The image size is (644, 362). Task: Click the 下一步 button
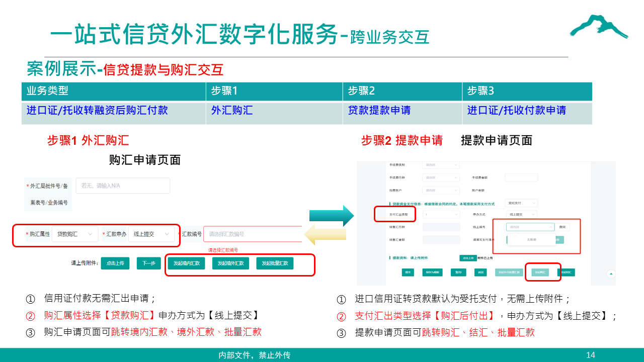pyautogui.click(x=149, y=263)
